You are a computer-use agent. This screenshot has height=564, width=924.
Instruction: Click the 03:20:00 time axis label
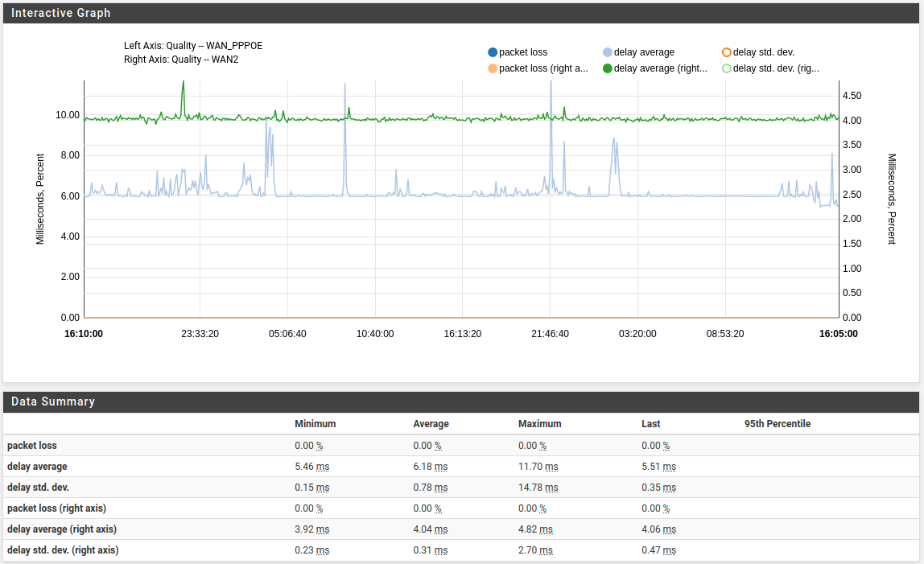click(x=637, y=334)
